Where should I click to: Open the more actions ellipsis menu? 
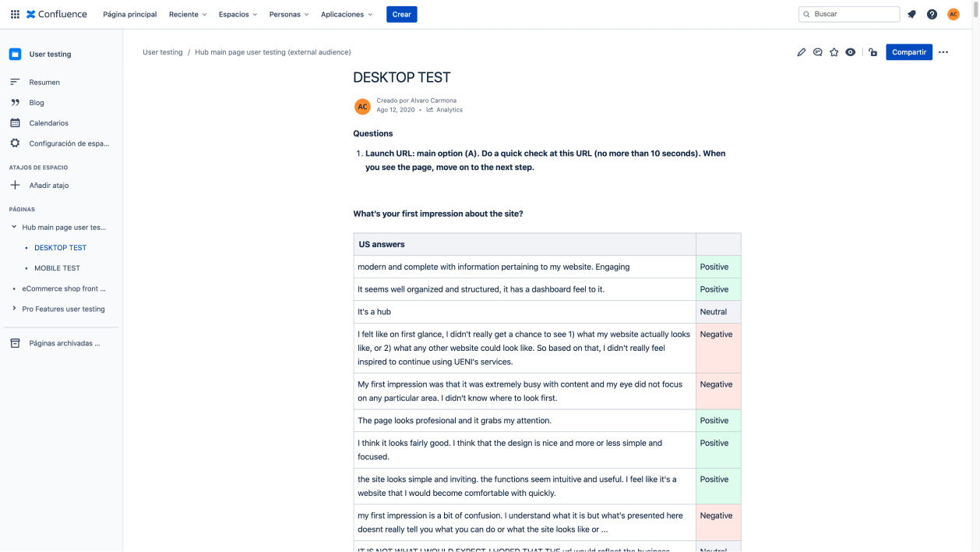(x=943, y=52)
